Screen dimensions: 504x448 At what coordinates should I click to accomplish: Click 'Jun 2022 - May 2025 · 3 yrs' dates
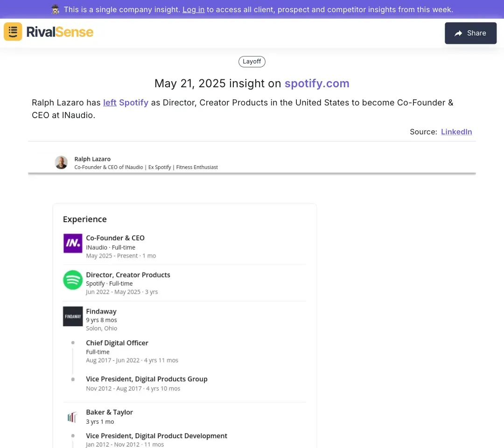122,292
